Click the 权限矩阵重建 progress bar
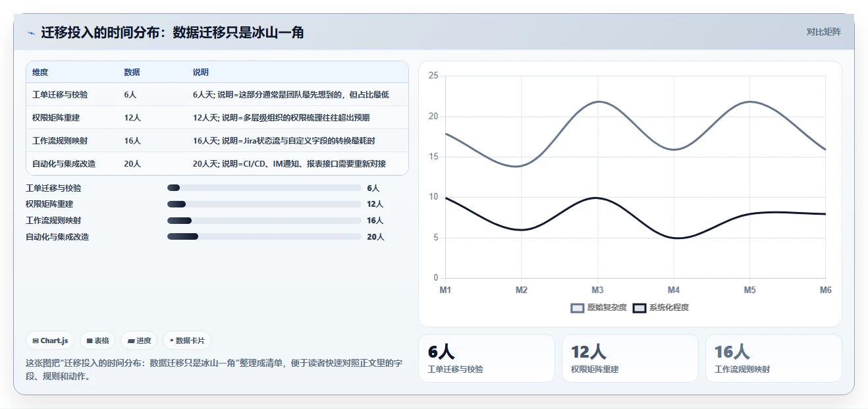The width and height of the screenshot is (868, 409). click(264, 204)
